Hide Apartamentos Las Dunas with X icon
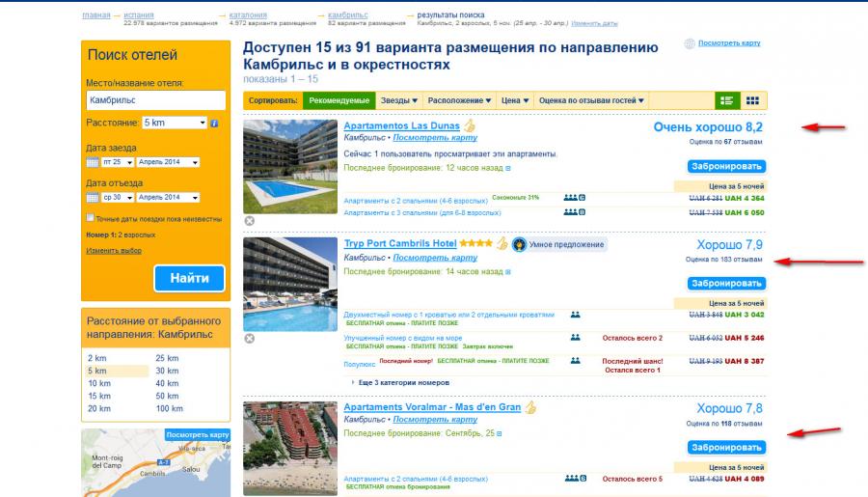The image size is (868, 497). pyautogui.click(x=249, y=221)
